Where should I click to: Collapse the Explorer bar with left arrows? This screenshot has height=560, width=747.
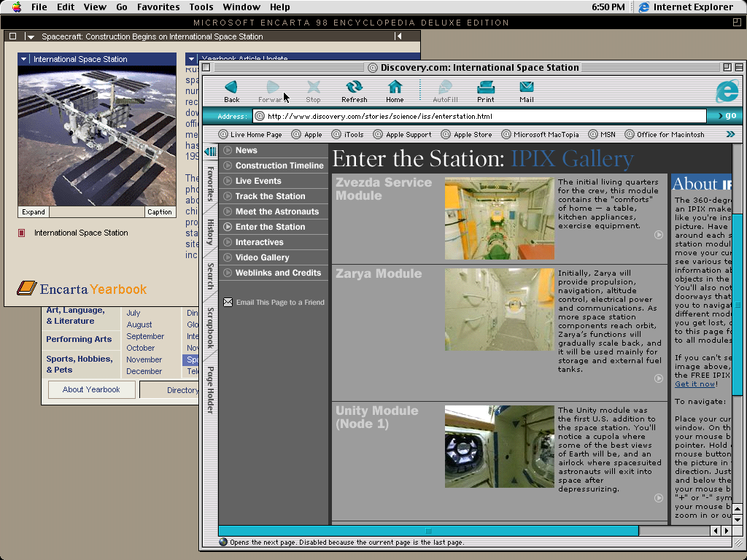(210, 152)
